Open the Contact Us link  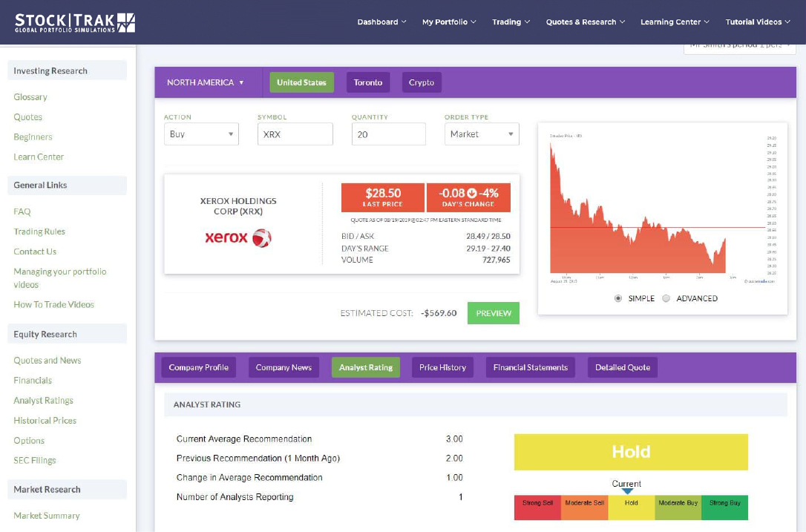click(x=35, y=252)
